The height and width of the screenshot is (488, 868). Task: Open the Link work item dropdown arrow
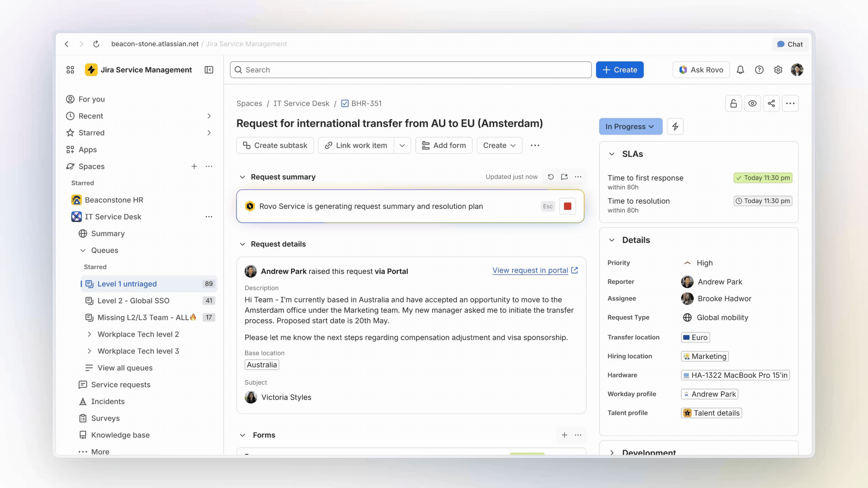pos(402,145)
